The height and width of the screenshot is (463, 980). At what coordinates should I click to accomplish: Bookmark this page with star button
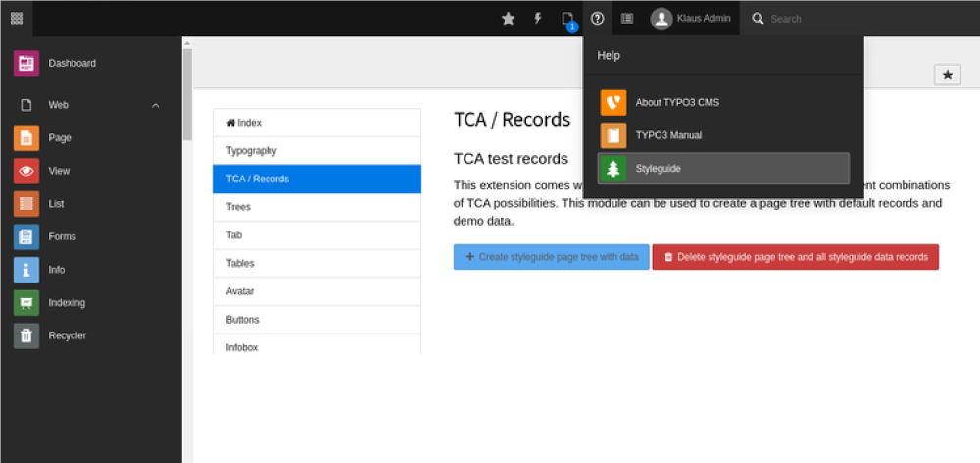(948, 75)
